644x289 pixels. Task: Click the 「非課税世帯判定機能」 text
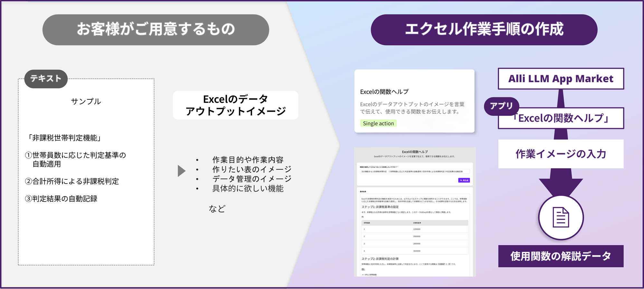tap(64, 138)
